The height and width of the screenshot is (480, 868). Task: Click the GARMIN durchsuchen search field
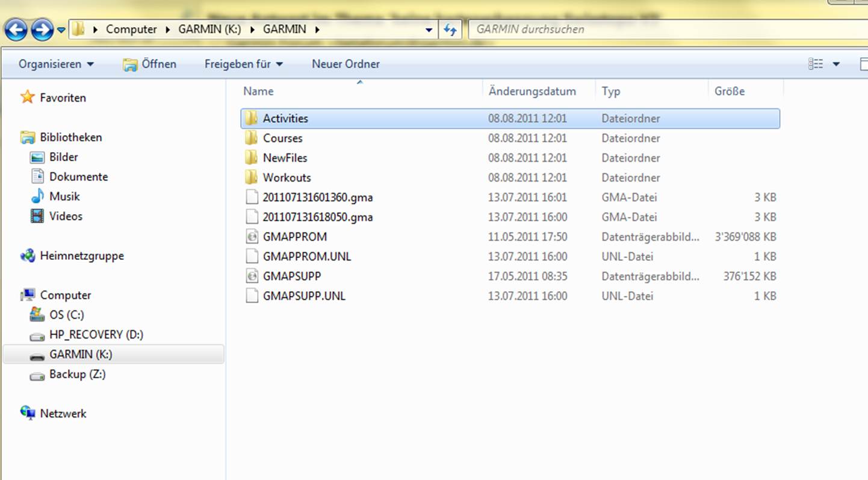point(667,29)
